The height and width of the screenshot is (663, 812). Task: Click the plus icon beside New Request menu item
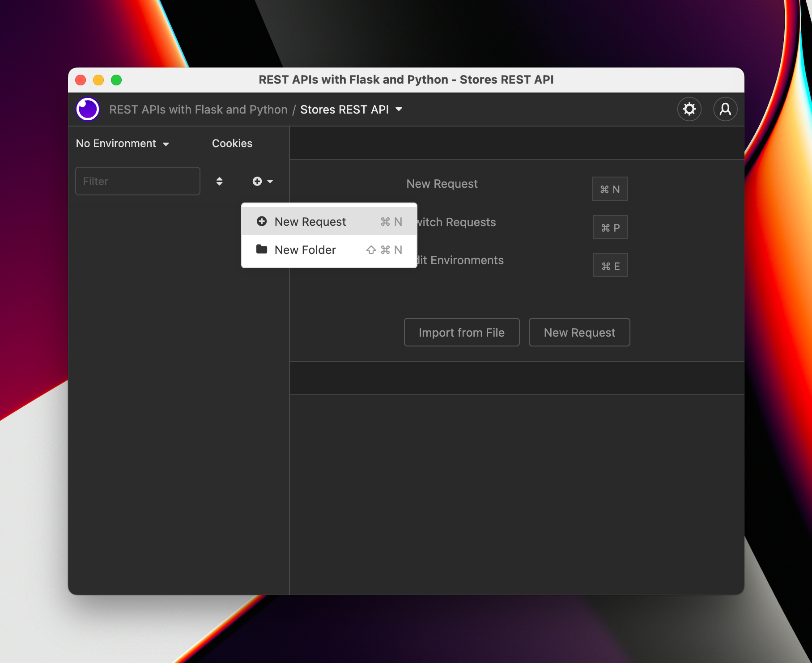(x=262, y=221)
